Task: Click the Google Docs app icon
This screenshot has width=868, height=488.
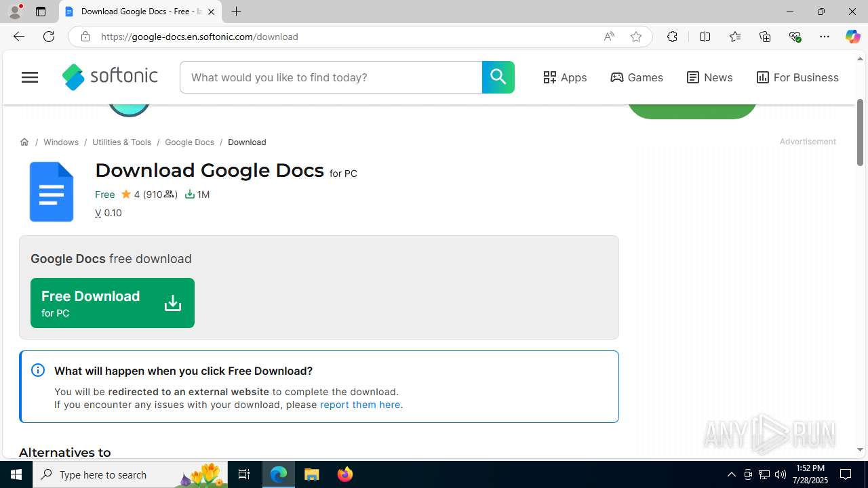Action: tap(52, 192)
